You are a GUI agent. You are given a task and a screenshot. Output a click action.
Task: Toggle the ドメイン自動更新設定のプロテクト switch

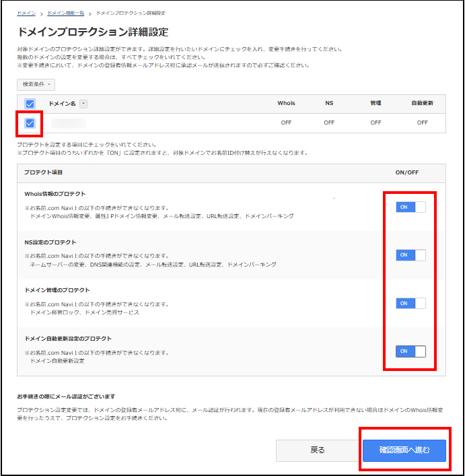tap(410, 351)
